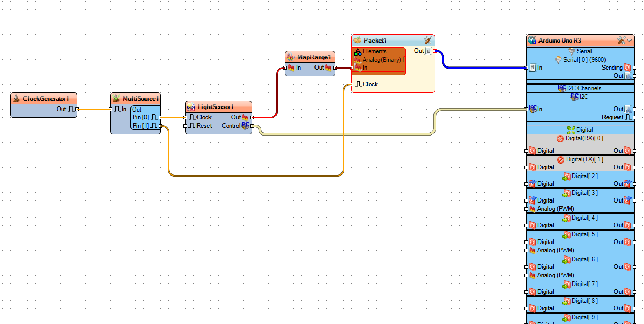Click the red Sending pin icon on Serial[0]
The image size is (644, 324).
click(627, 67)
